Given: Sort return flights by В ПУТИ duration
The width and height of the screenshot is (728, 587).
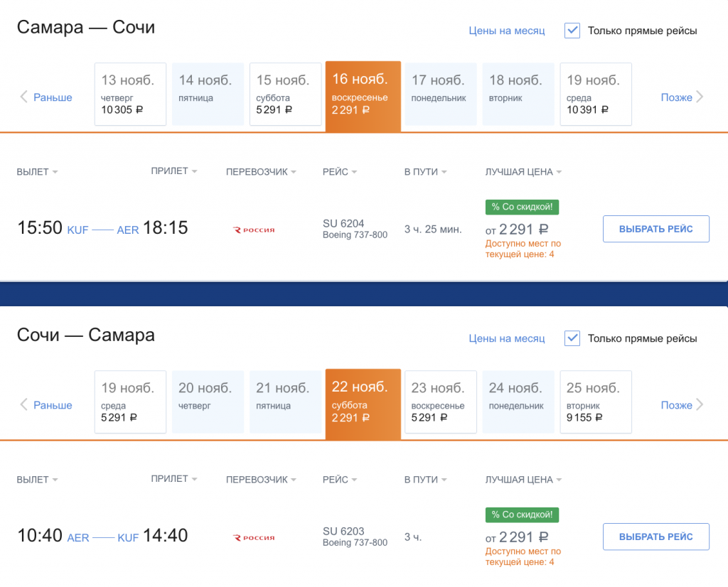Looking at the screenshot, I should click(425, 480).
